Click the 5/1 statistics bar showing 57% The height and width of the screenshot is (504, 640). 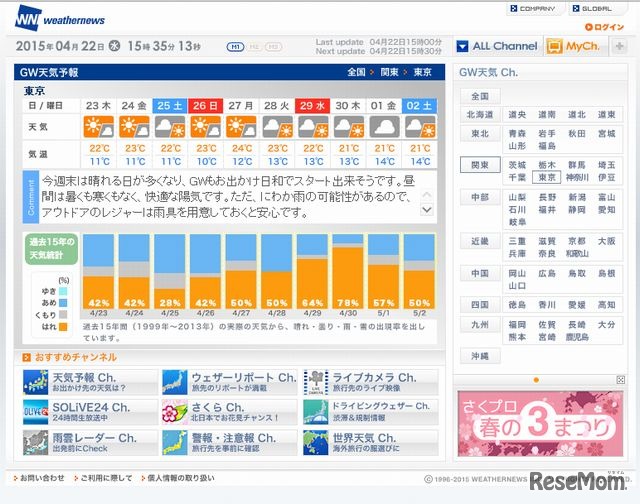click(384, 271)
